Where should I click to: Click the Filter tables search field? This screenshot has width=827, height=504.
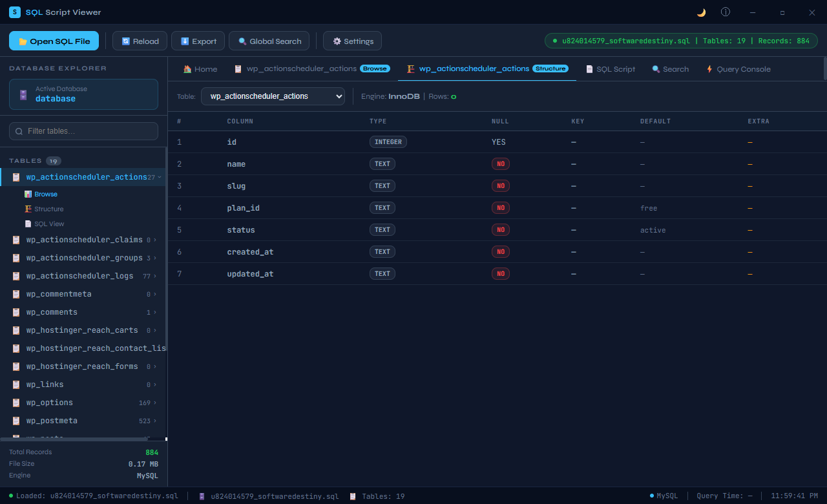click(83, 131)
